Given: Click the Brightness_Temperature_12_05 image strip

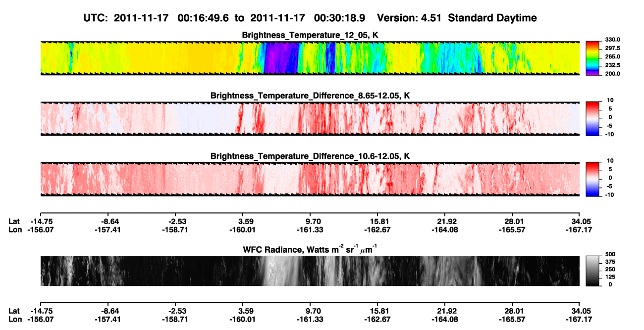Looking at the screenshot, I should [310, 58].
